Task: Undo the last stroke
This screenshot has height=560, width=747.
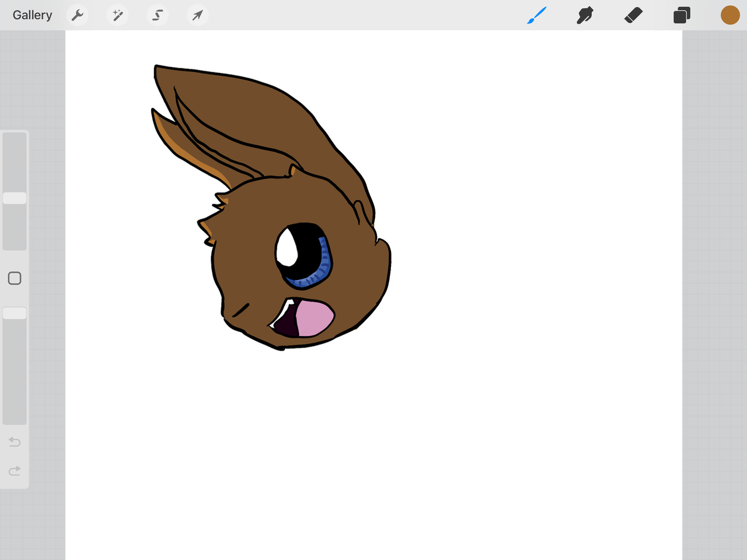Action: pos(15,442)
